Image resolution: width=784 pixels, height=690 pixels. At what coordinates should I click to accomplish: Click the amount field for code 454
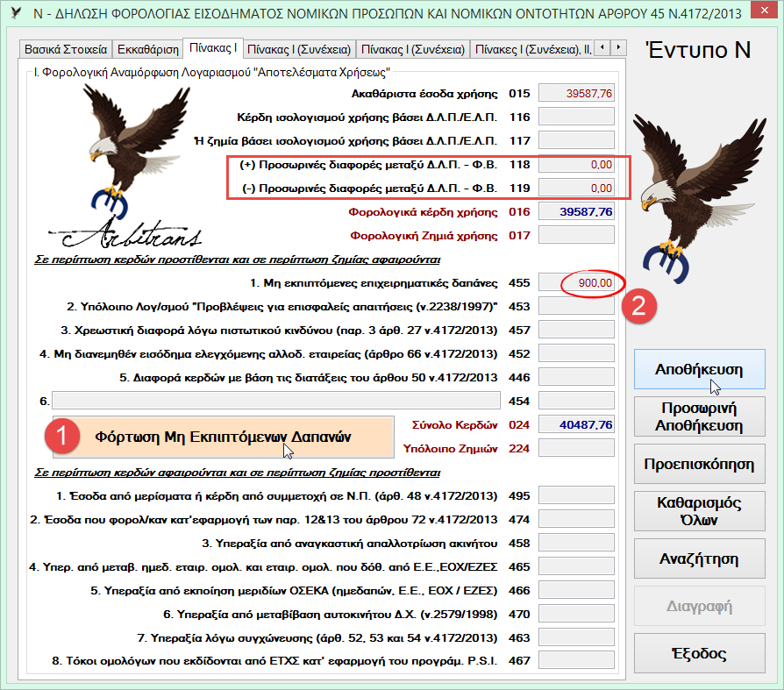tap(576, 401)
